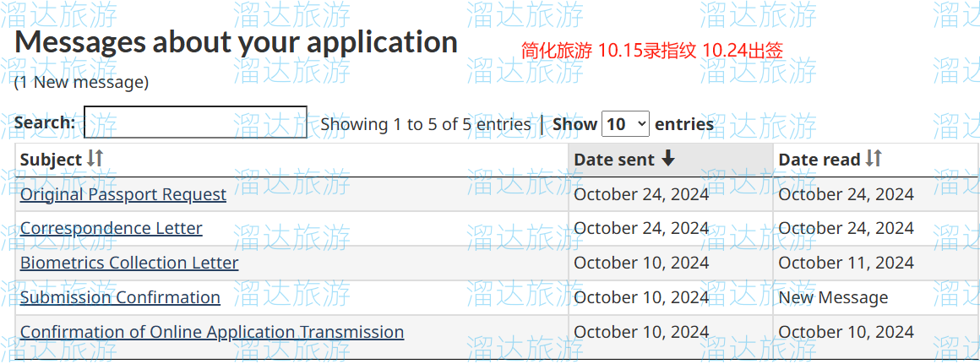
Task: Click the Date sent descending arrow icon
Action: pos(668,159)
